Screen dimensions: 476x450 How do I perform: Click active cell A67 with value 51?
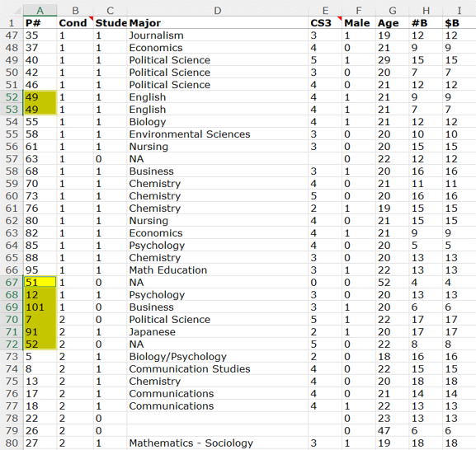[x=40, y=283]
